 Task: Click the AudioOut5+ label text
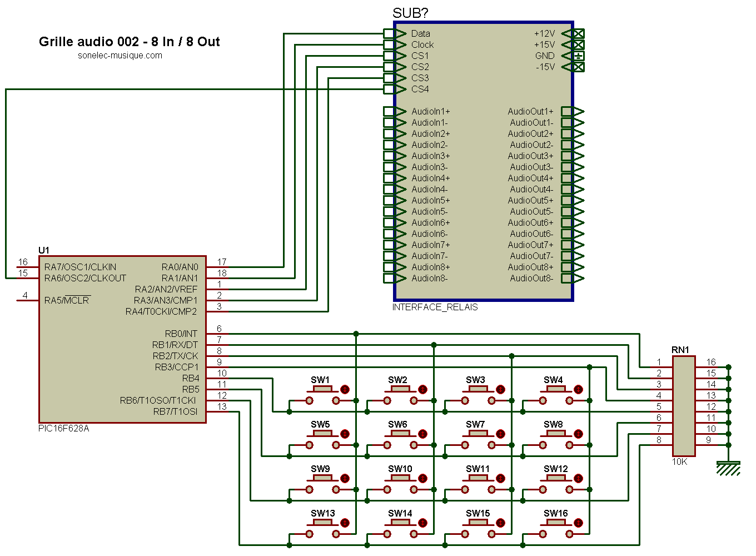[530, 200]
